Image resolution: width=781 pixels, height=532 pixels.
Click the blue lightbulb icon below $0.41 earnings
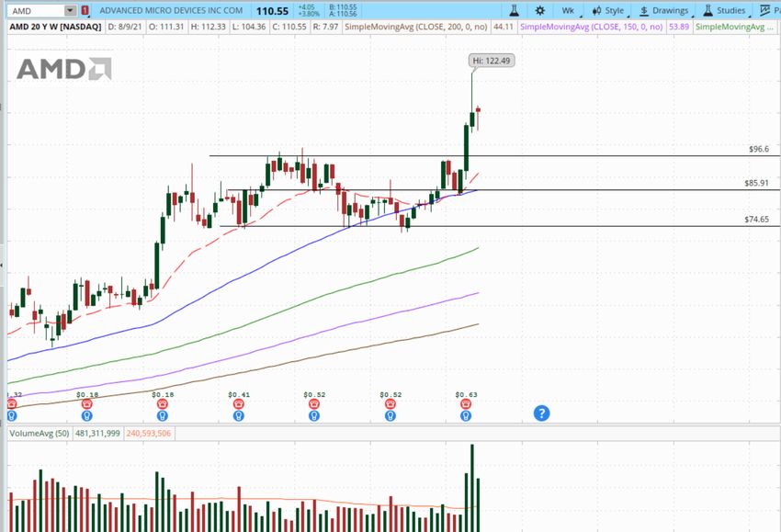pos(239,415)
